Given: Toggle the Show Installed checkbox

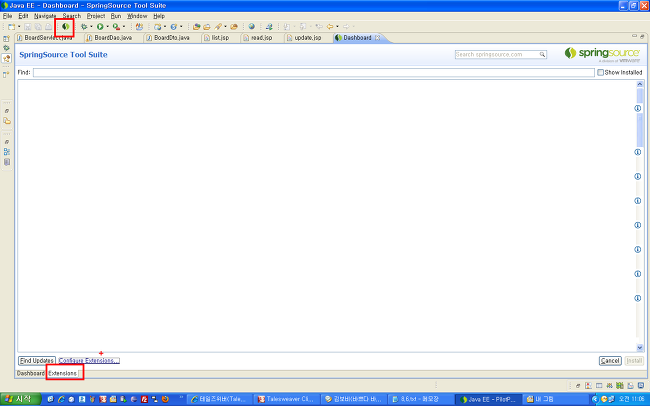Looking at the screenshot, I should tap(600, 73).
